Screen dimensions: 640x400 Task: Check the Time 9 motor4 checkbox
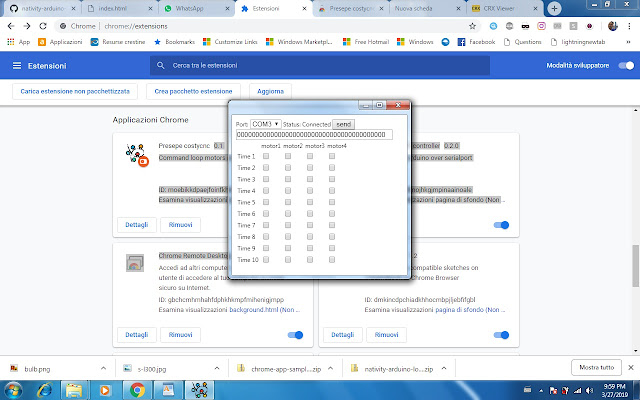point(332,248)
